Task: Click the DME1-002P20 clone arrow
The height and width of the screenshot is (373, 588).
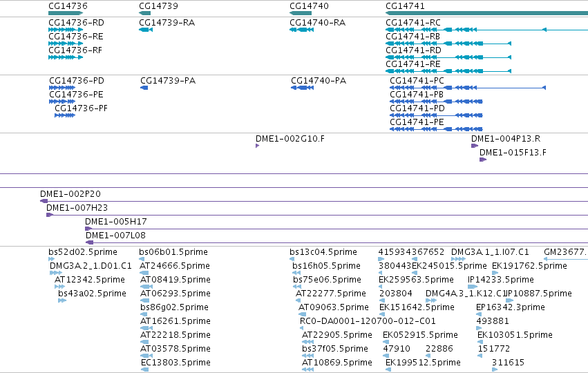Action: coord(44,201)
